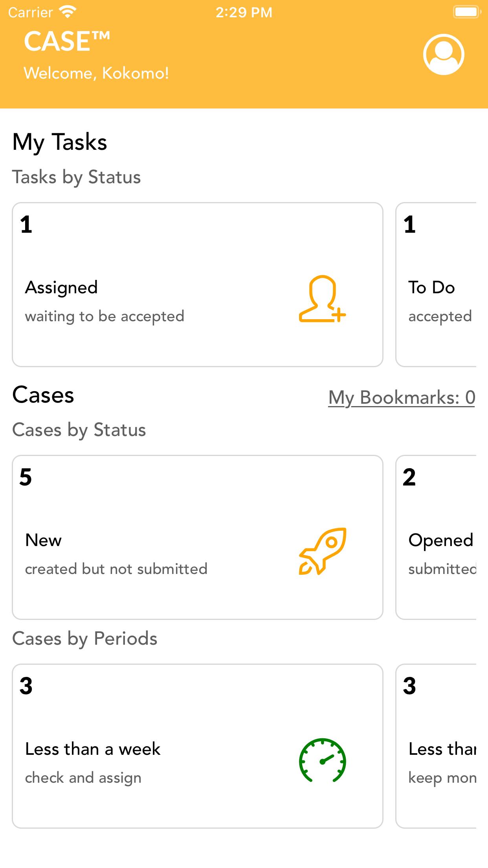Open the first Less than a week card
Image resolution: width=488 pixels, height=868 pixels.
pyautogui.click(x=198, y=746)
